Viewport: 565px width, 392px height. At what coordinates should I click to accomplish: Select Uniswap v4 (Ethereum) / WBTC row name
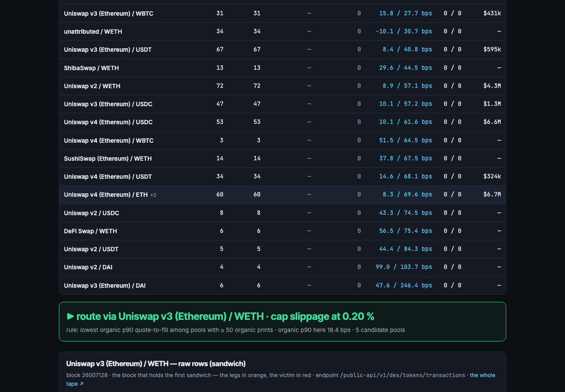click(x=109, y=141)
